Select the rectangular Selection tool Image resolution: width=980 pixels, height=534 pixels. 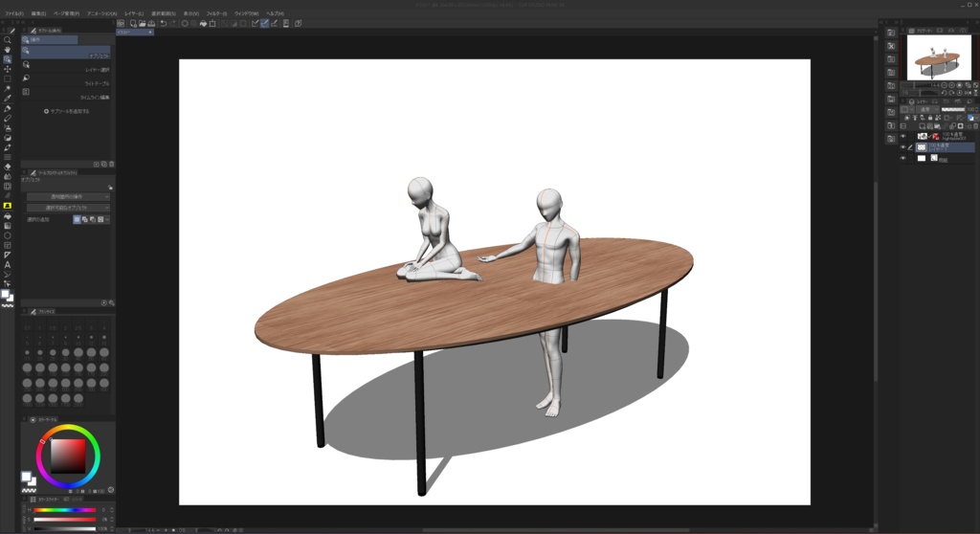pos(8,78)
